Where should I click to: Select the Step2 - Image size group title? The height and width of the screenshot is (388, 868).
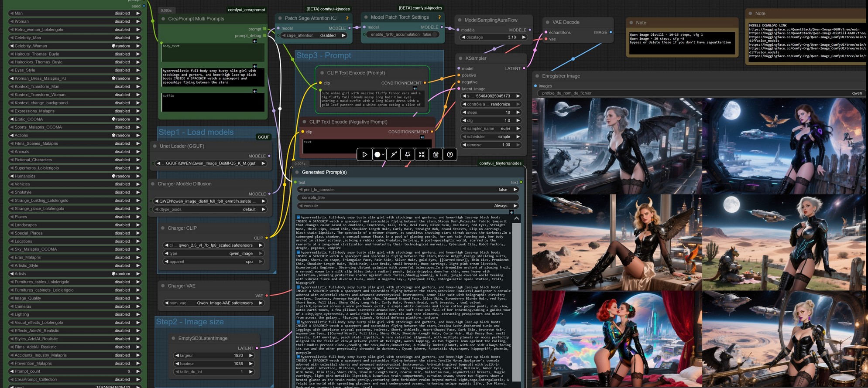(190, 322)
